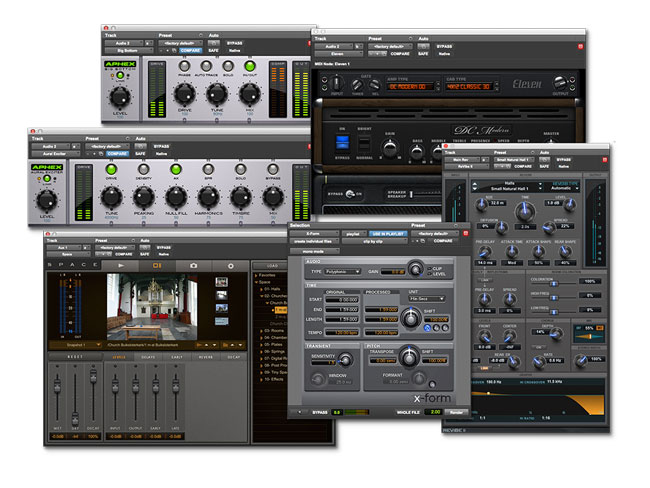Click Compare button in Big Bottom window

190,51
